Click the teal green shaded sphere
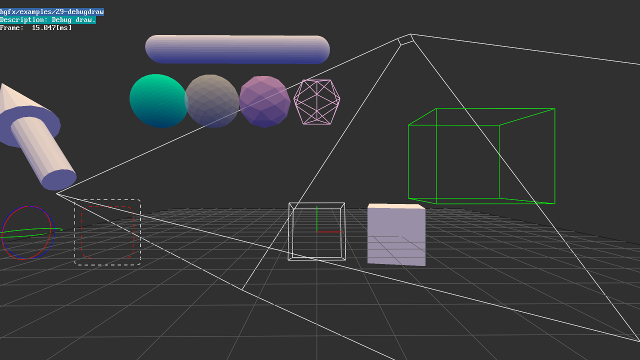This screenshot has height=360, width=640. point(158,101)
